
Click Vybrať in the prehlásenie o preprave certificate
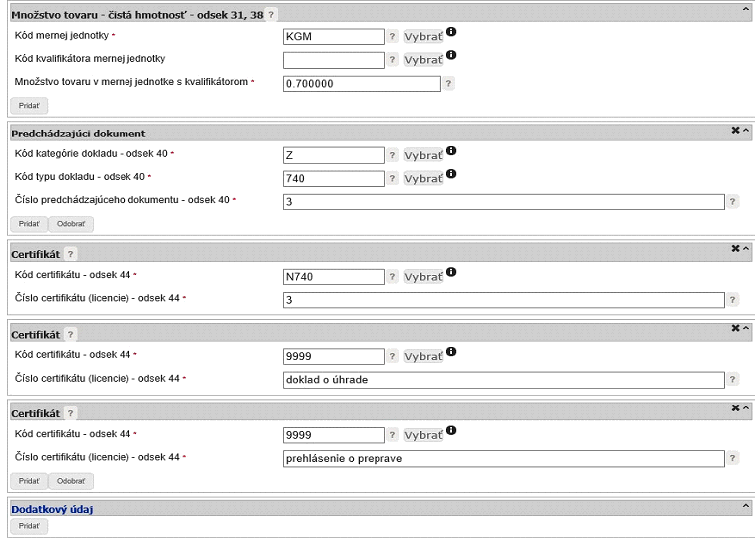[423, 435]
